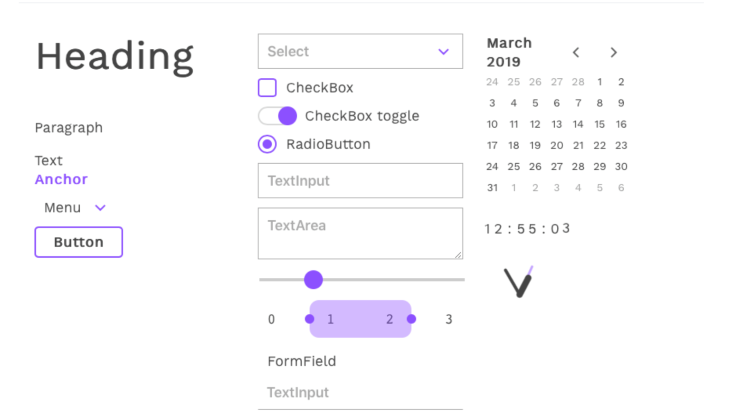Screen dimensions: 730x417
Task: Click the Button button
Action: (79, 242)
